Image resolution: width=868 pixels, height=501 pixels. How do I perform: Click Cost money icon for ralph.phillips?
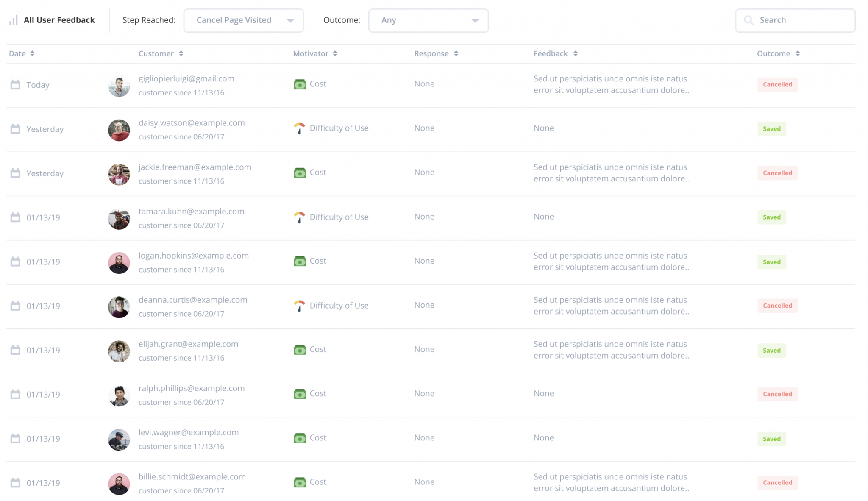click(300, 394)
